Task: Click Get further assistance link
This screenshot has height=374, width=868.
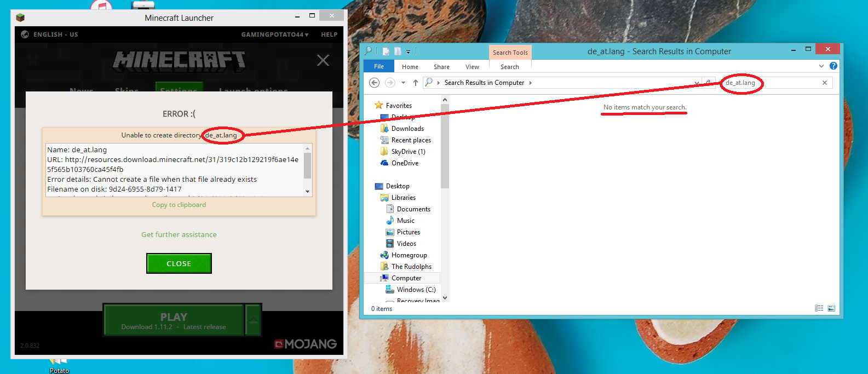Action: pos(179,234)
